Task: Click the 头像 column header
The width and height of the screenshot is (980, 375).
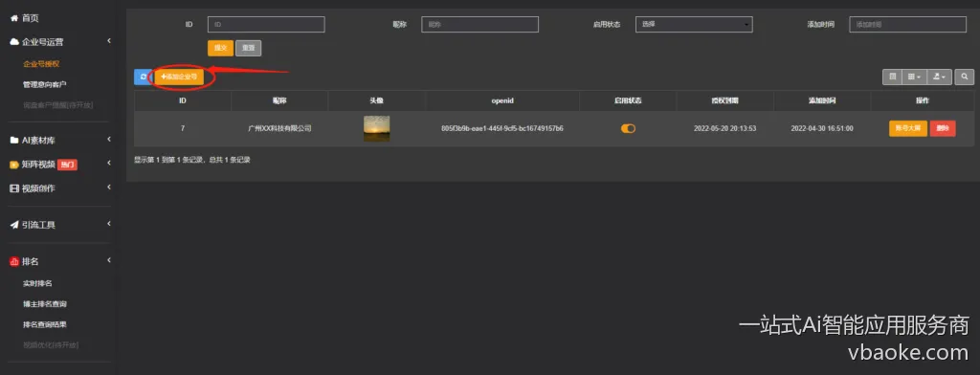Action: 377,100
